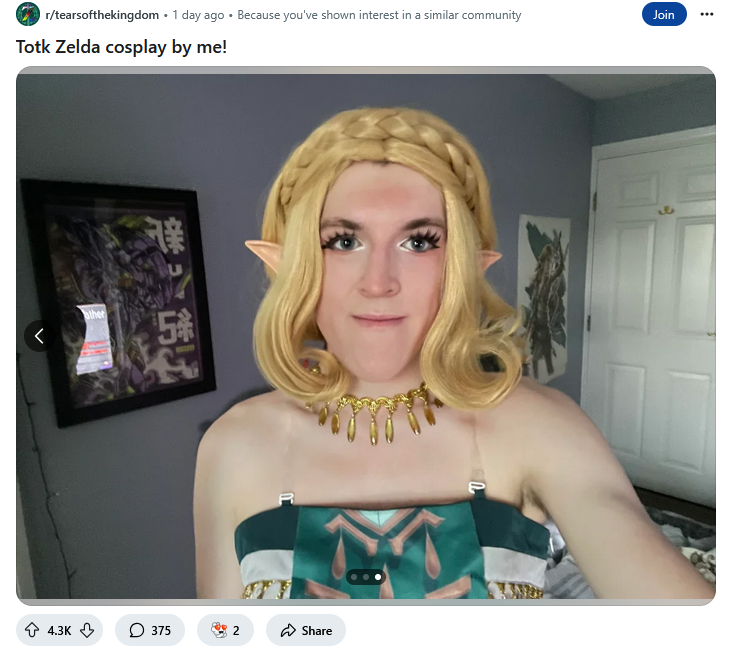Image resolution: width=738 pixels, height=662 pixels.
Task: Click the 4.3K vote count
Action: 59,630
